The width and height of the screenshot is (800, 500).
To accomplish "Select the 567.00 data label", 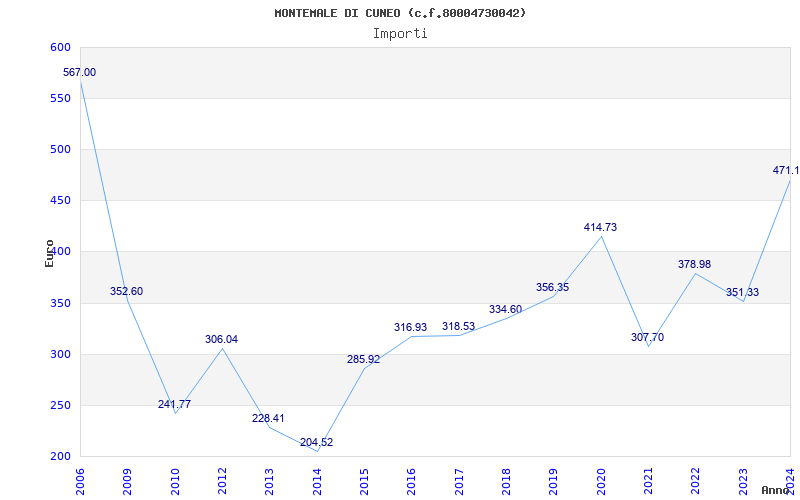I will click(x=79, y=72).
